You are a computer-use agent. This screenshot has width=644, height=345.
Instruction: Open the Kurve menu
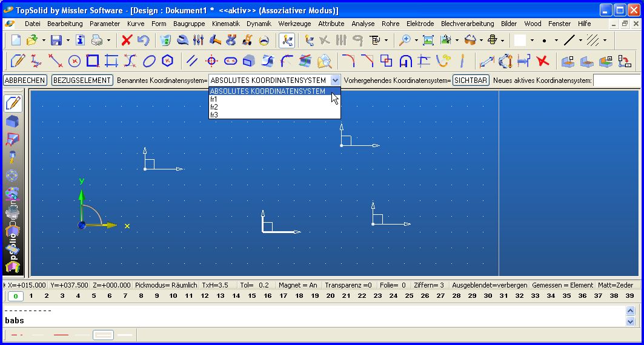coord(136,24)
